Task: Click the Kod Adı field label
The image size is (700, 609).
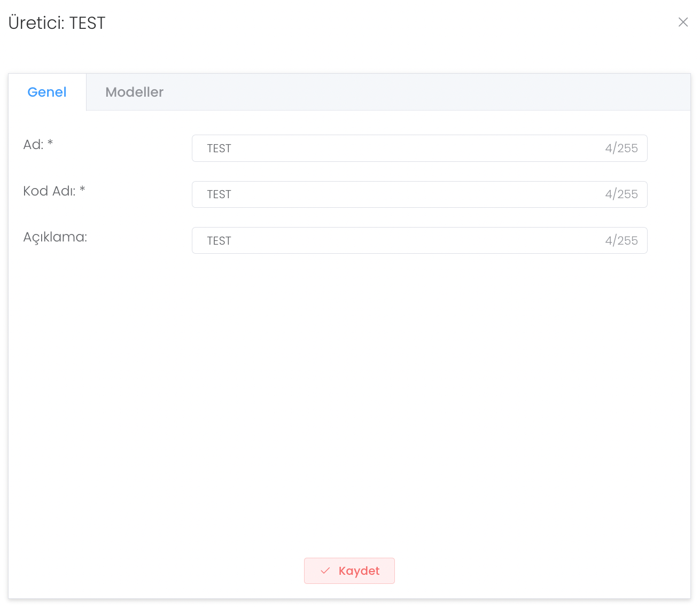Action: [49, 191]
